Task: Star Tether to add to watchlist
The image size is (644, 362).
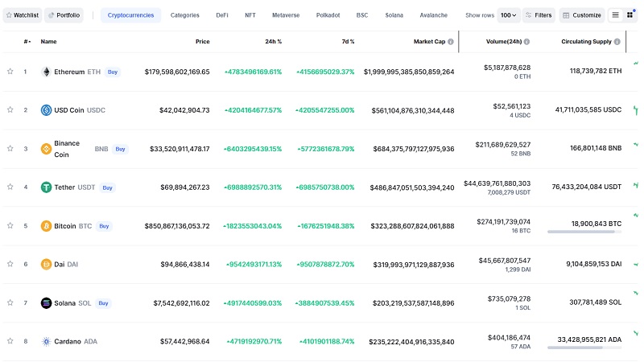Action: [10, 187]
